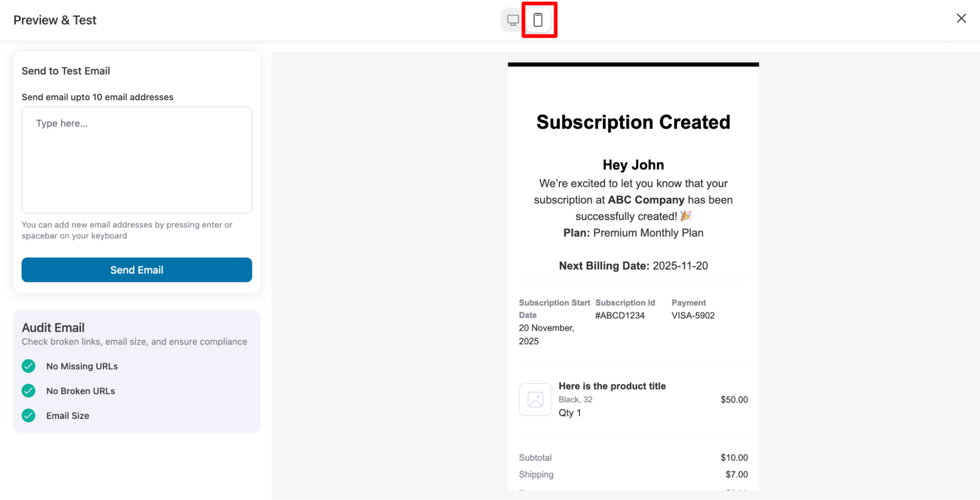
Task: Click the Email Size check icon
Action: point(28,416)
